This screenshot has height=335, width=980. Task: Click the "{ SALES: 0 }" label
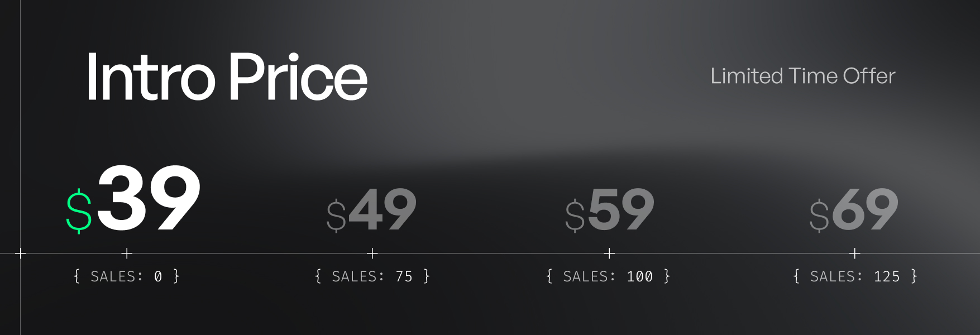click(x=127, y=276)
